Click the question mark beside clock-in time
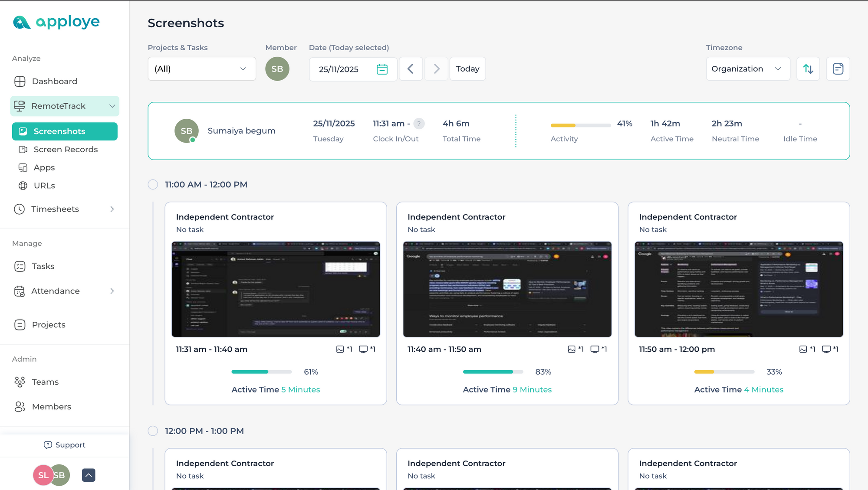 [419, 124]
